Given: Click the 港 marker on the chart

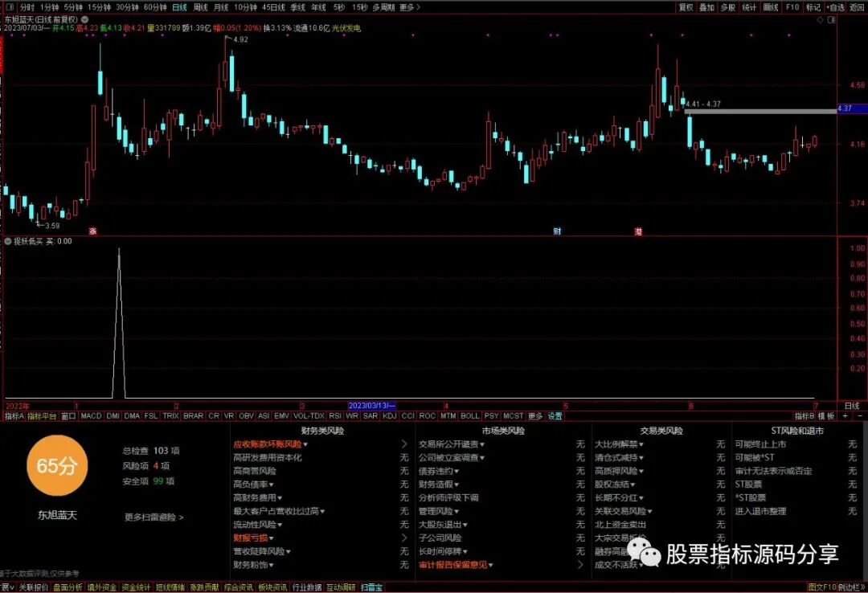Looking at the screenshot, I should point(637,231).
